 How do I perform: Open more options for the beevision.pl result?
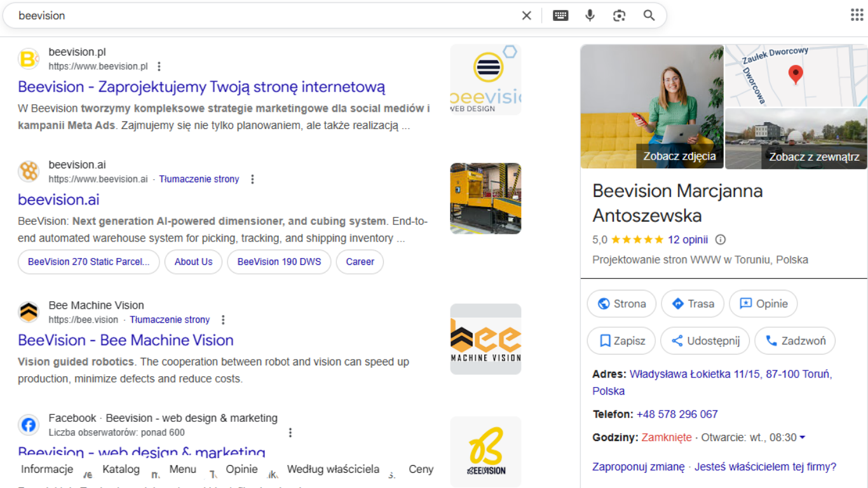click(x=159, y=66)
